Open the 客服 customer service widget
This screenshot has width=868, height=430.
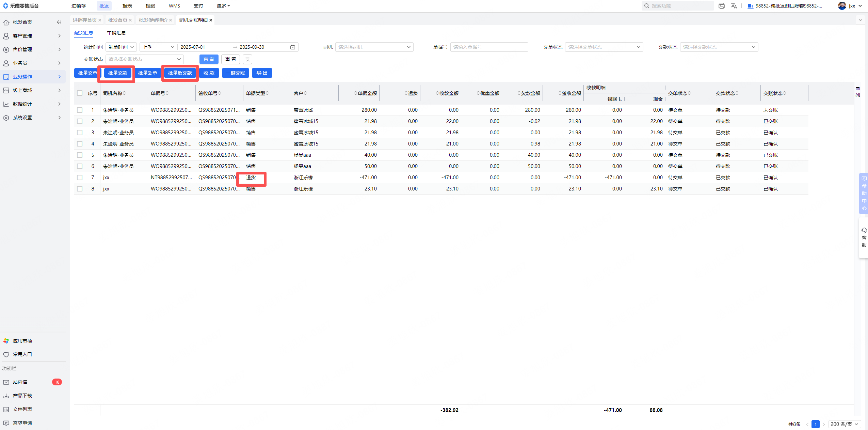pos(864,237)
